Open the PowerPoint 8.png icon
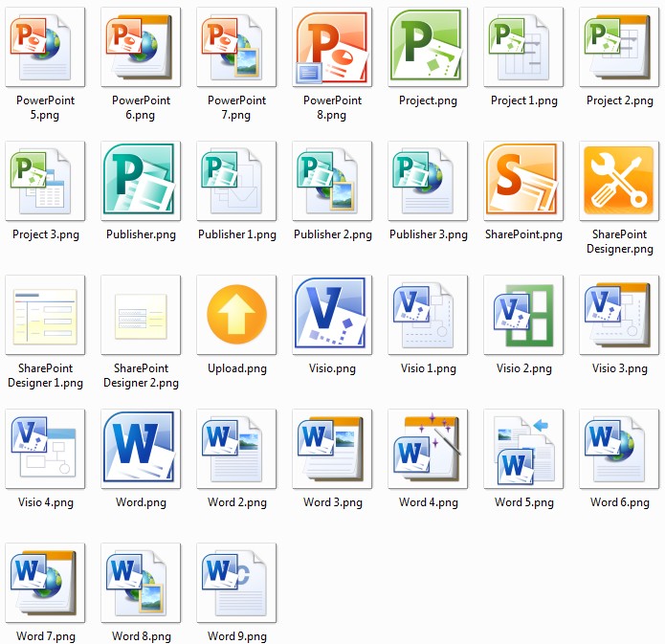Image resolution: width=665 pixels, height=644 pixels. click(x=332, y=47)
